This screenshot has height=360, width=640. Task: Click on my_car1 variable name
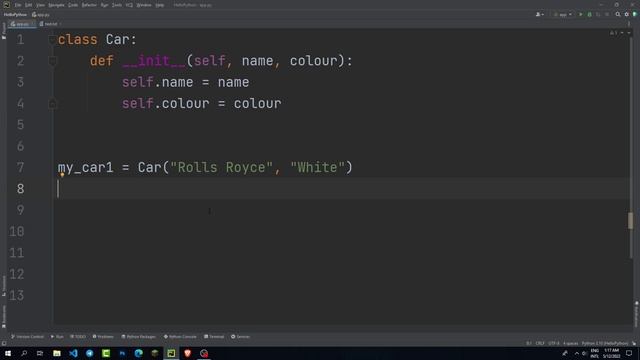click(85, 167)
